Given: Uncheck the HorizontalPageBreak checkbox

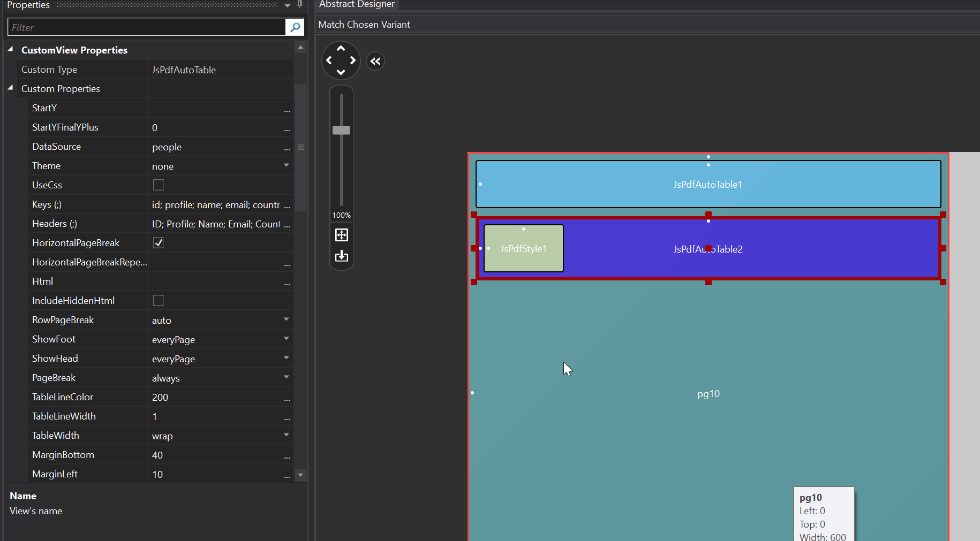Looking at the screenshot, I should pyautogui.click(x=159, y=243).
